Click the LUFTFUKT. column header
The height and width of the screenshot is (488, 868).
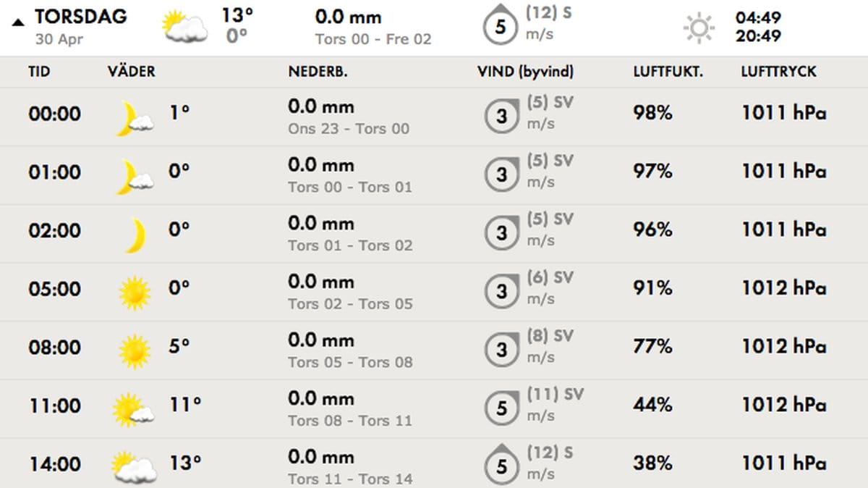click(x=668, y=72)
